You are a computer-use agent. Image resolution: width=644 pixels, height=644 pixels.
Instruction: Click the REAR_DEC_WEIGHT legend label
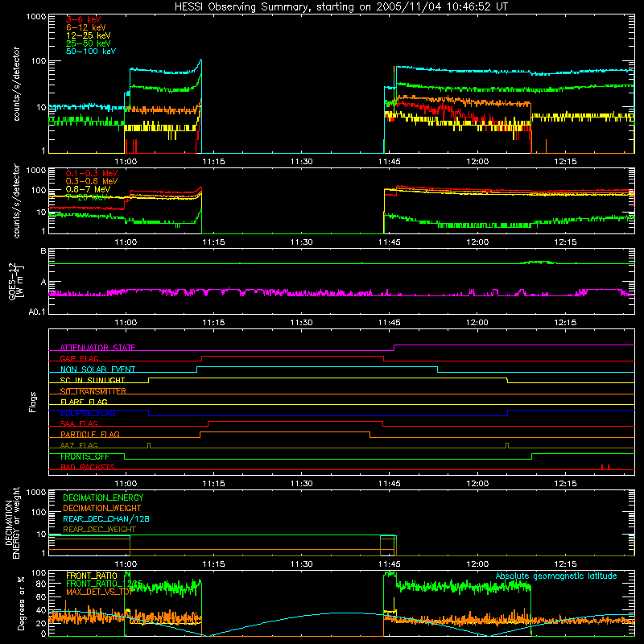(99, 530)
